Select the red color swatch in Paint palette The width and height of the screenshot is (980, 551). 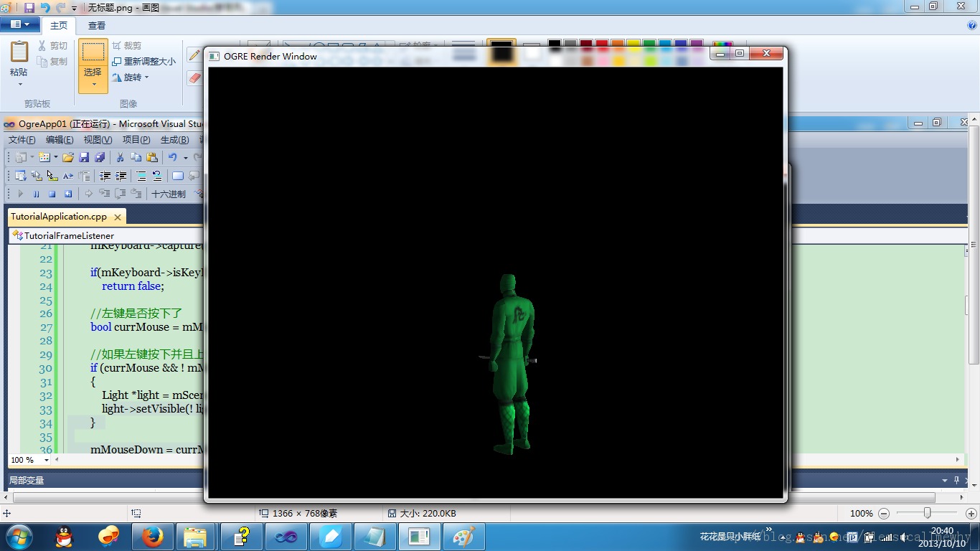tap(602, 44)
